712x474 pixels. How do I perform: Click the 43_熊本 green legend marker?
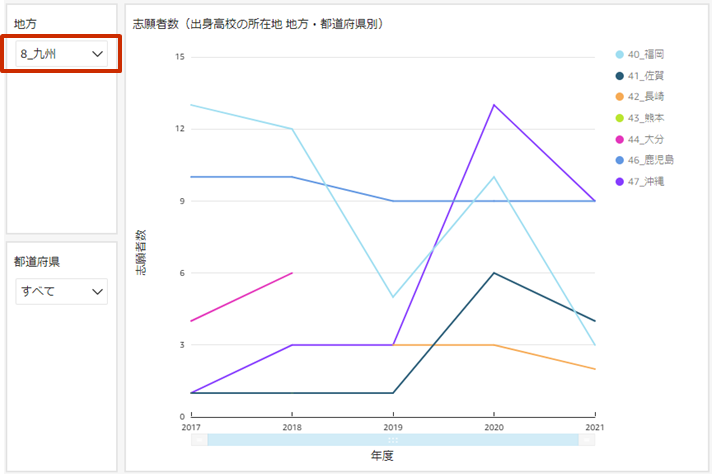[620, 118]
